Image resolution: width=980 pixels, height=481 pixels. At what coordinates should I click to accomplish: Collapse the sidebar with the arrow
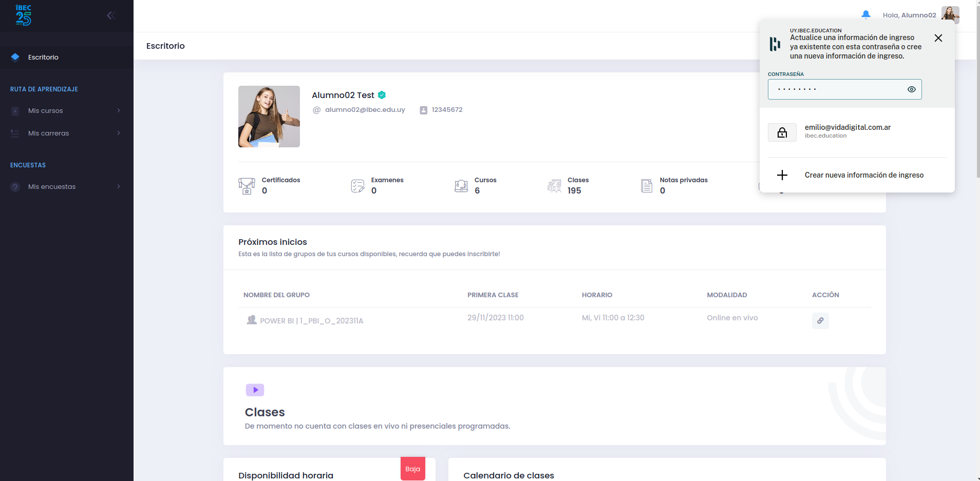click(x=111, y=15)
